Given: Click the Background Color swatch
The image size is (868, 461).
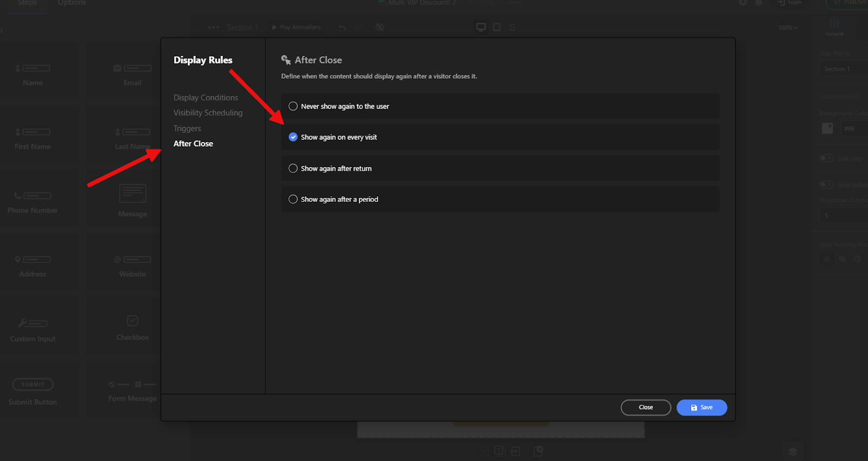Looking at the screenshot, I should pyautogui.click(x=827, y=129).
